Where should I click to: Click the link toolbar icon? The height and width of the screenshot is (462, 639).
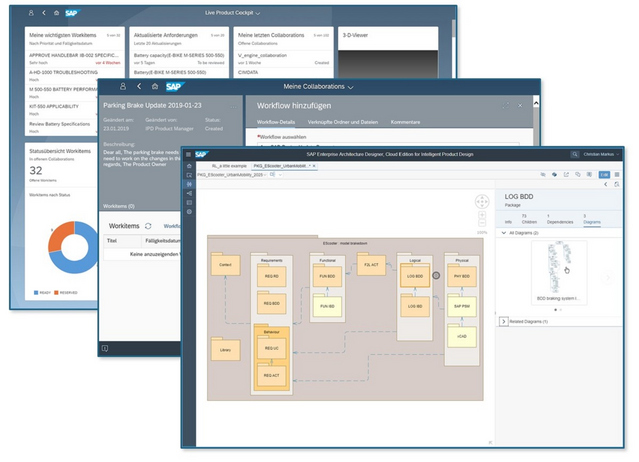coord(578,174)
